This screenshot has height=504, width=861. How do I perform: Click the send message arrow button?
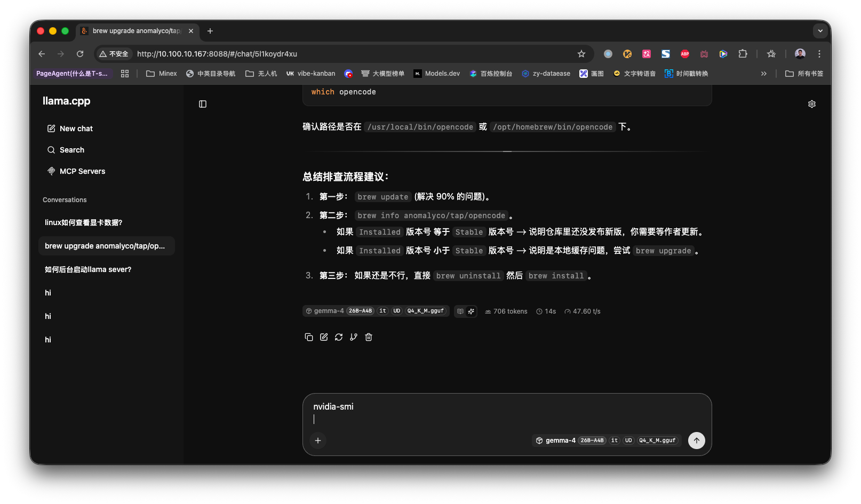coord(696,441)
